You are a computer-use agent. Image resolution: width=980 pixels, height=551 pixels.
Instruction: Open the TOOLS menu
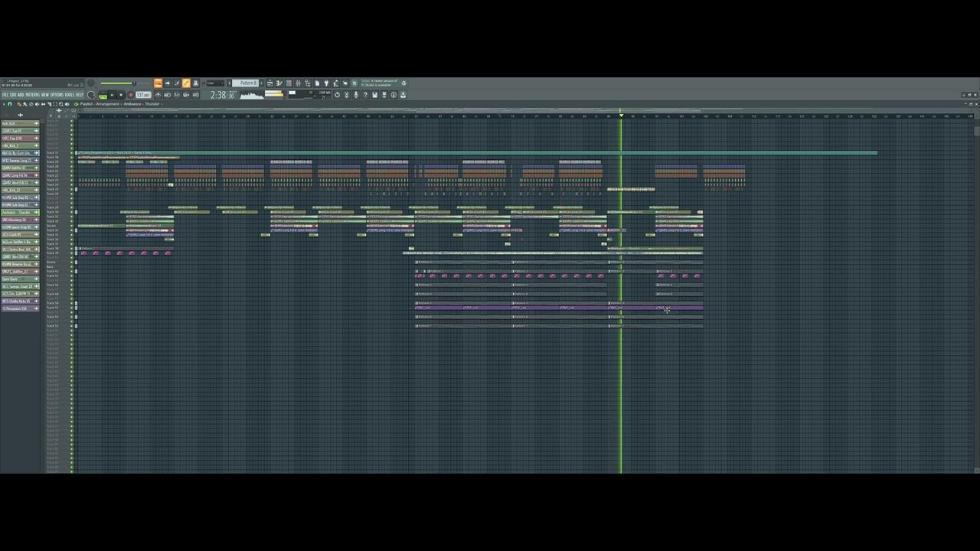[69, 95]
